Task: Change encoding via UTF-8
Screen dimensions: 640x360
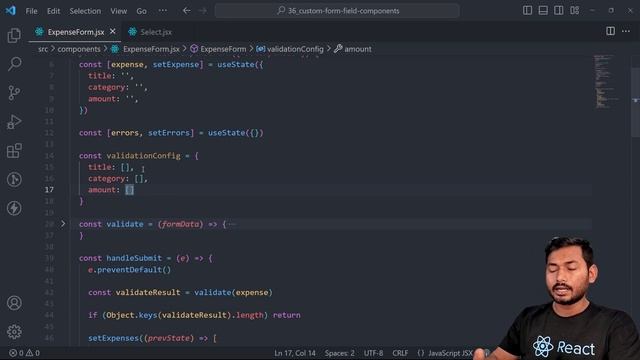Action: click(x=373, y=353)
